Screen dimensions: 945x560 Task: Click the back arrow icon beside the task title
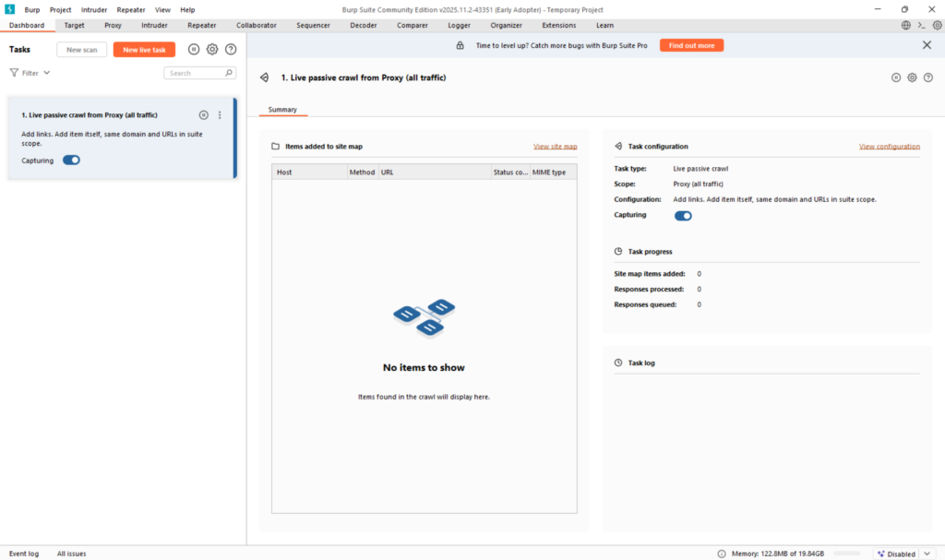pyautogui.click(x=264, y=77)
